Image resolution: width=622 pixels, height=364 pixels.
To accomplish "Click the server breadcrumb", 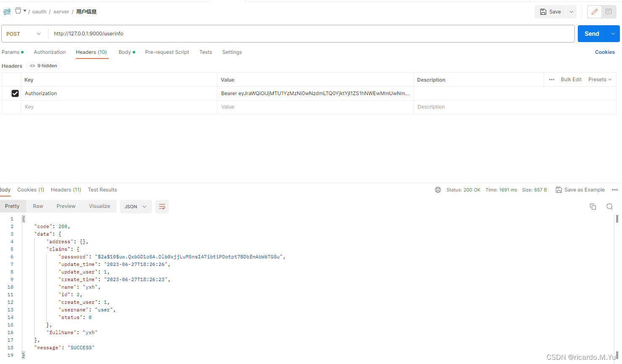I will pyautogui.click(x=61, y=12).
